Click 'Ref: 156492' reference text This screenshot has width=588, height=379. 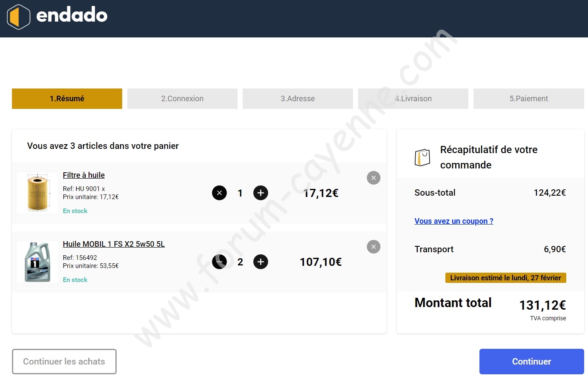click(80, 258)
